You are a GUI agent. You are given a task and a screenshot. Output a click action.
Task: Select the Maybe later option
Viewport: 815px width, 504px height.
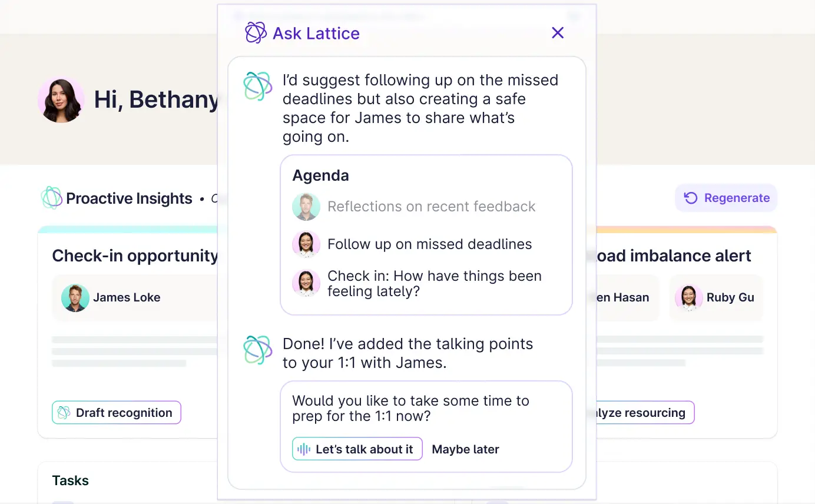(x=465, y=449)
